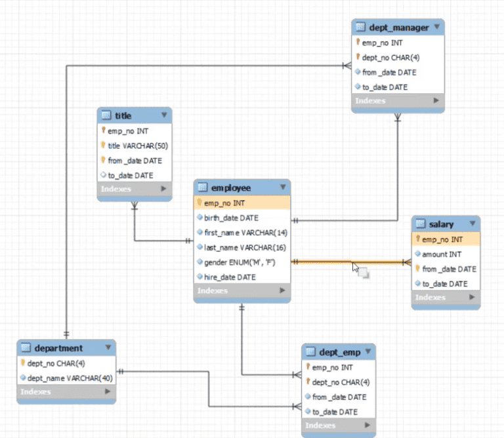Collapse the department table columns
Image resolution: width=504 pixels, height=438 pixels.
point(108,348)
